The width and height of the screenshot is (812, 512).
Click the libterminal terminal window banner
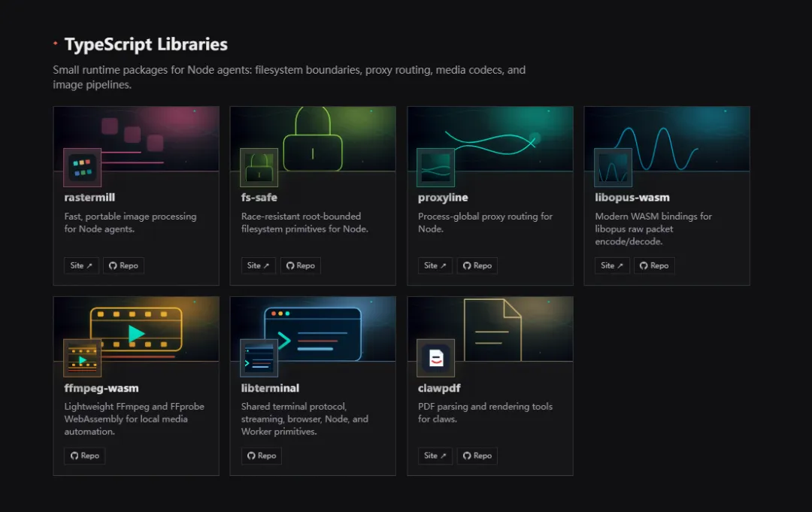[x=313, y=329]
